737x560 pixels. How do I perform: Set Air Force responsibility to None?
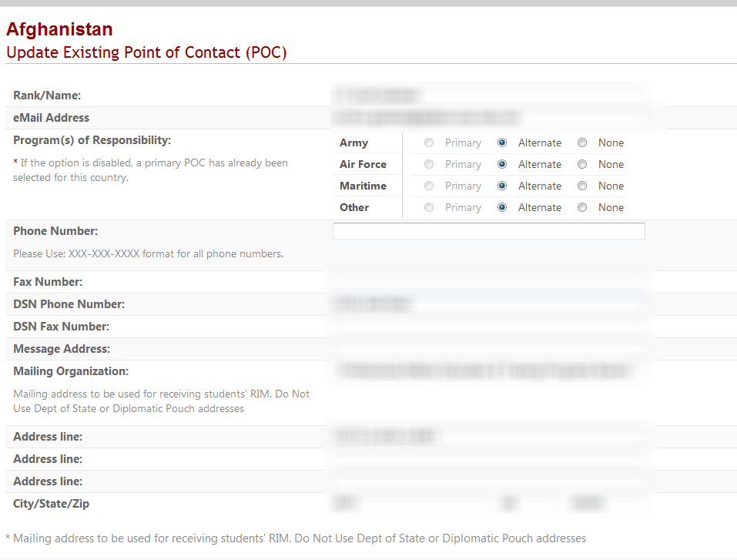582,164
